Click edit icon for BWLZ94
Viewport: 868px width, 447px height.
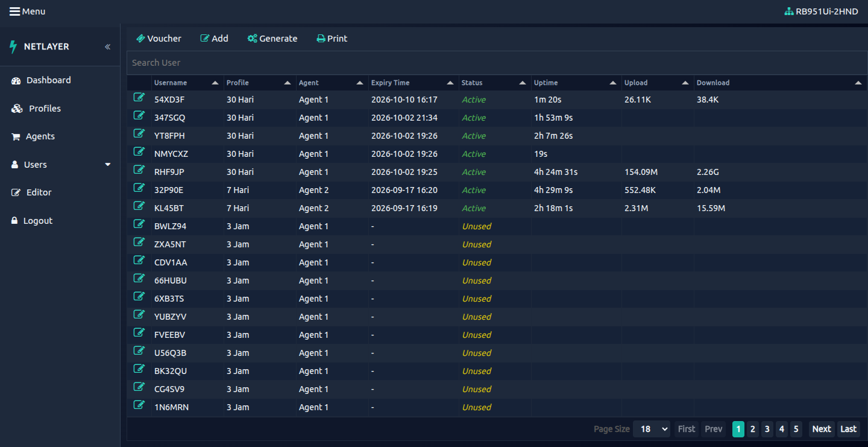point(139,224)
